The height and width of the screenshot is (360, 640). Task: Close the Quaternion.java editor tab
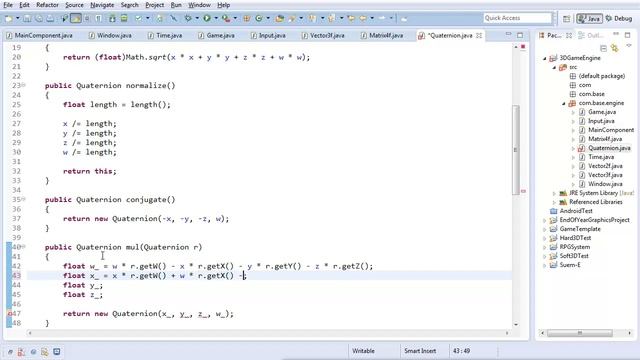coord(479,36)
